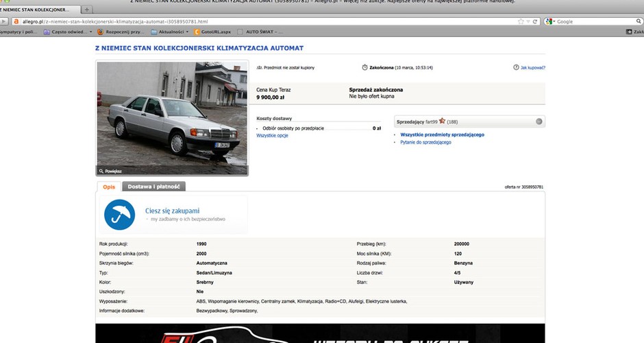Open the Często odwied... bookmarks folder
Screen dimensions: 644x343
pyautogui.click(x=68, y=32)
